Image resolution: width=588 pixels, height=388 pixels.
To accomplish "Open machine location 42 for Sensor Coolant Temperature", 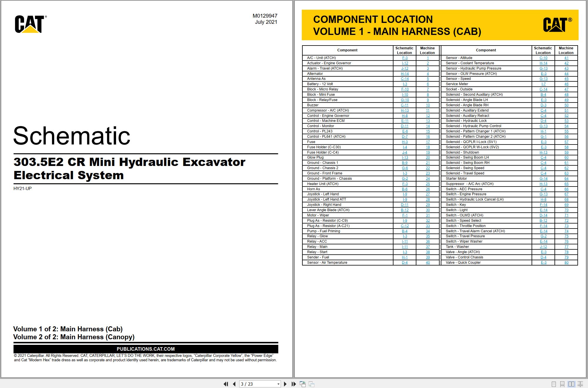I will (x=566, y=63).
